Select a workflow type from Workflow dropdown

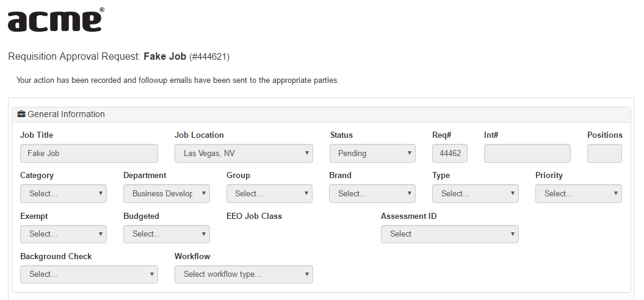[244, 274]
